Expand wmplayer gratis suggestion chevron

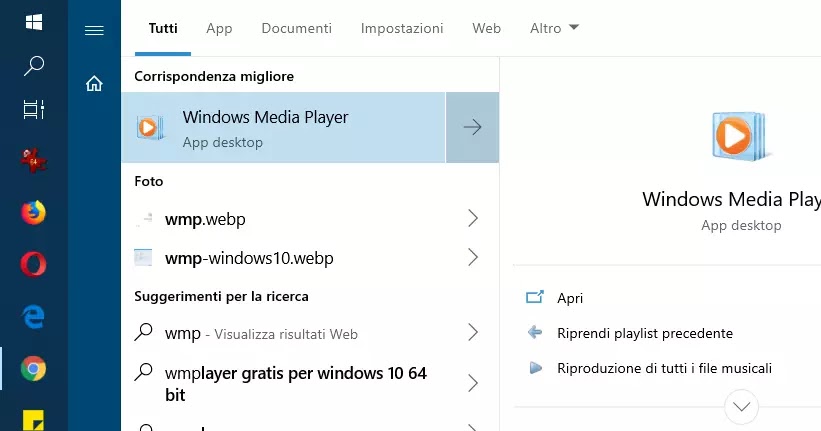[x=473, y=383]
